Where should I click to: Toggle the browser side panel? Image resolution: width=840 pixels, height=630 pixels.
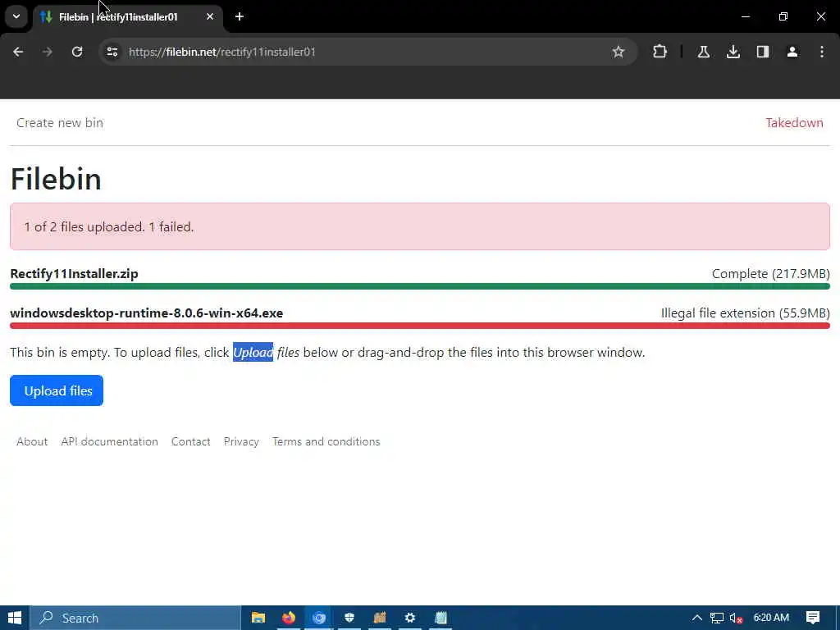click(763, 52)
